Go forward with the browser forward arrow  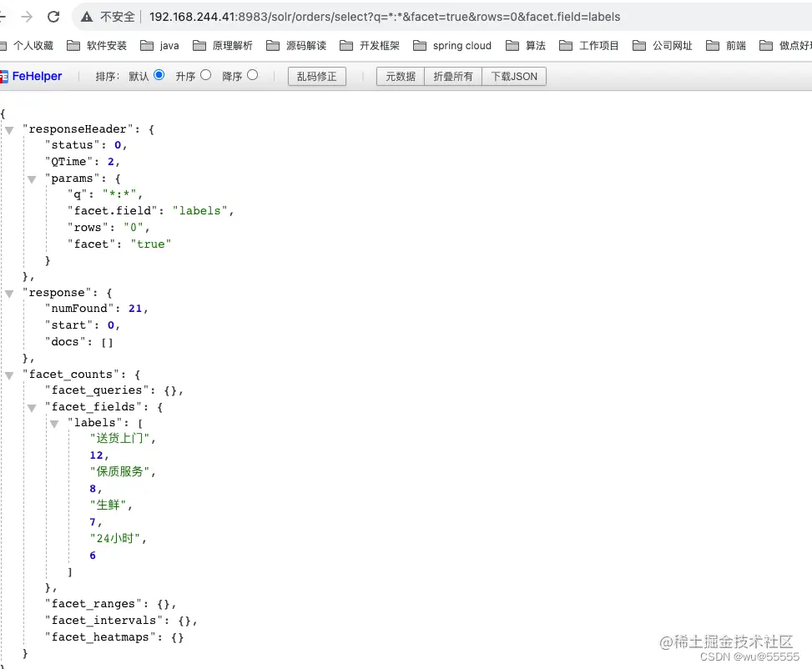[x=27, y=17]
